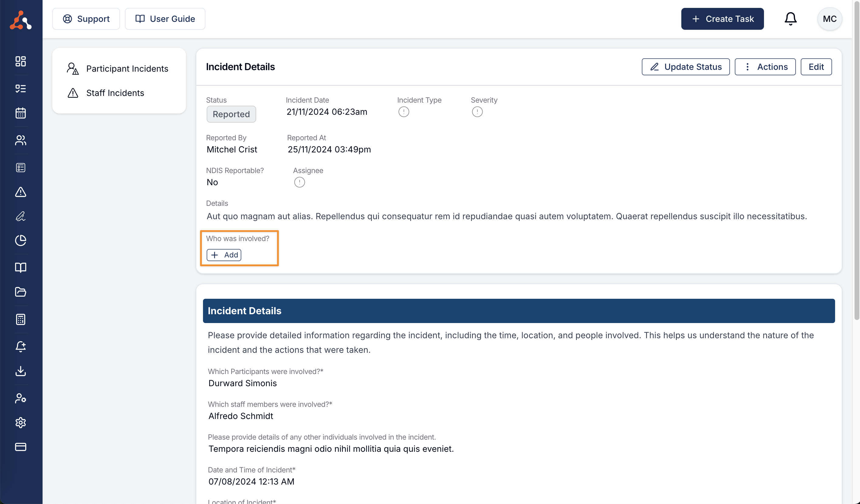Click participant name Durward Simonis

click(242, 383)
